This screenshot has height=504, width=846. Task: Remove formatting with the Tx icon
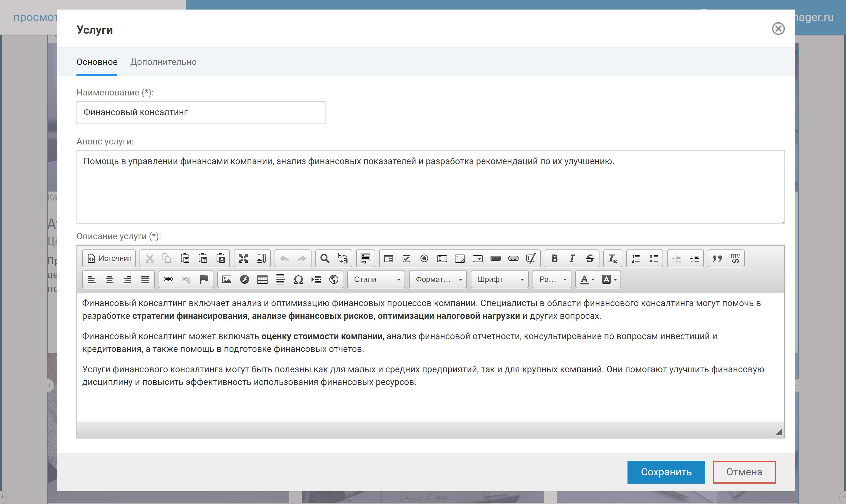(x=612, y=258)
